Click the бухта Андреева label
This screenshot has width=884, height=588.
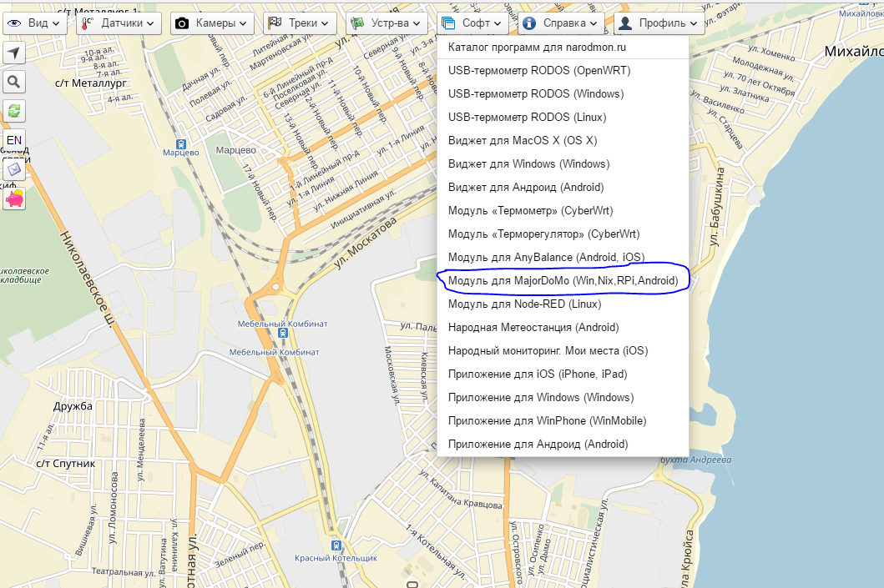(x=695, y=460)
